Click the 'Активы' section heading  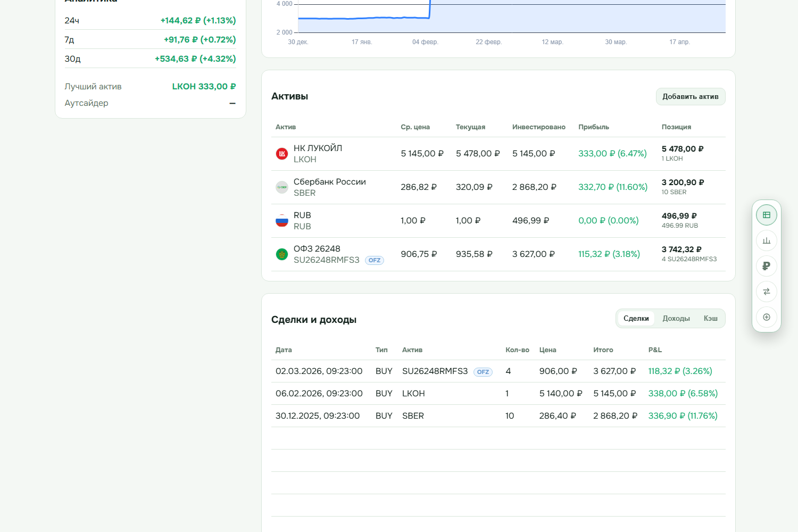coord(289,96)
